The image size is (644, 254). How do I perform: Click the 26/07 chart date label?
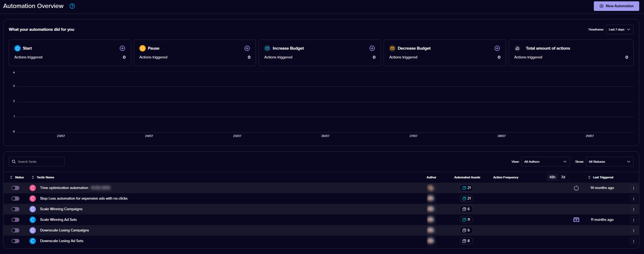click(325, 136)
